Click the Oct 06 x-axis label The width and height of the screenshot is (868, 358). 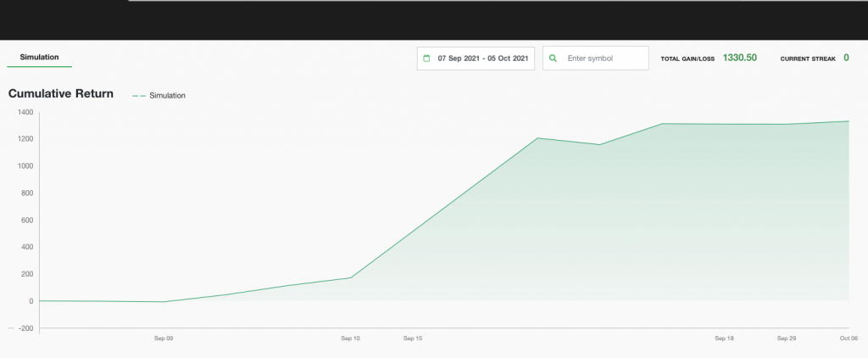point(849,338)
